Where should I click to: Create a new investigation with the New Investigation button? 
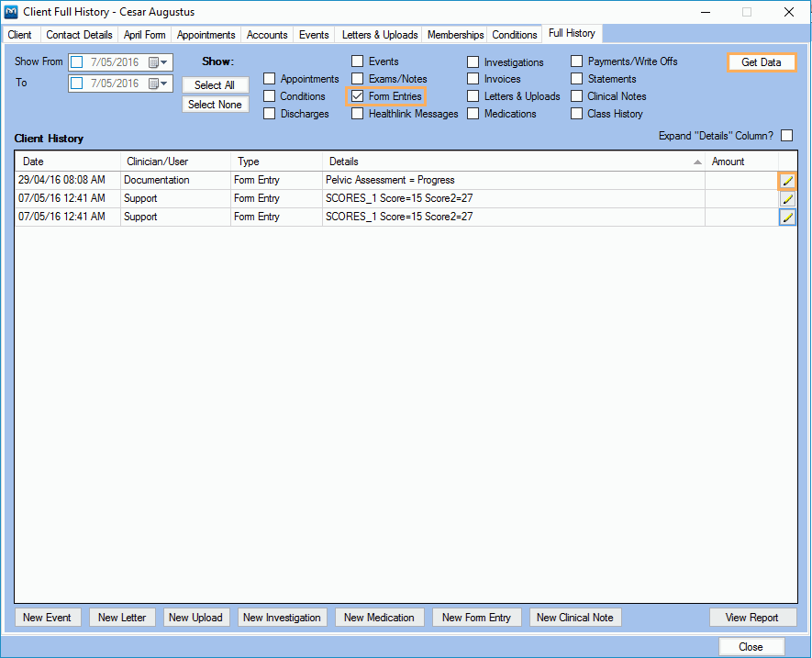(x=282, y=617)
